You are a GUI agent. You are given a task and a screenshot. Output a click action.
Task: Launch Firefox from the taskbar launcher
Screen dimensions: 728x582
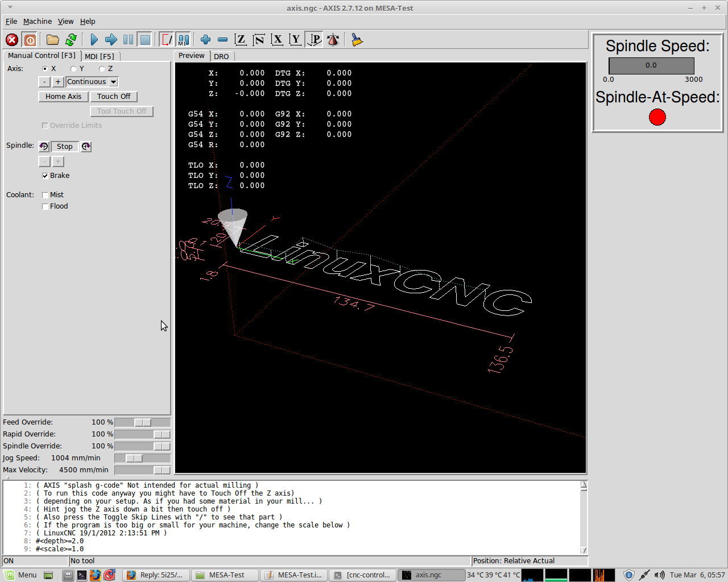pos(95,575)
